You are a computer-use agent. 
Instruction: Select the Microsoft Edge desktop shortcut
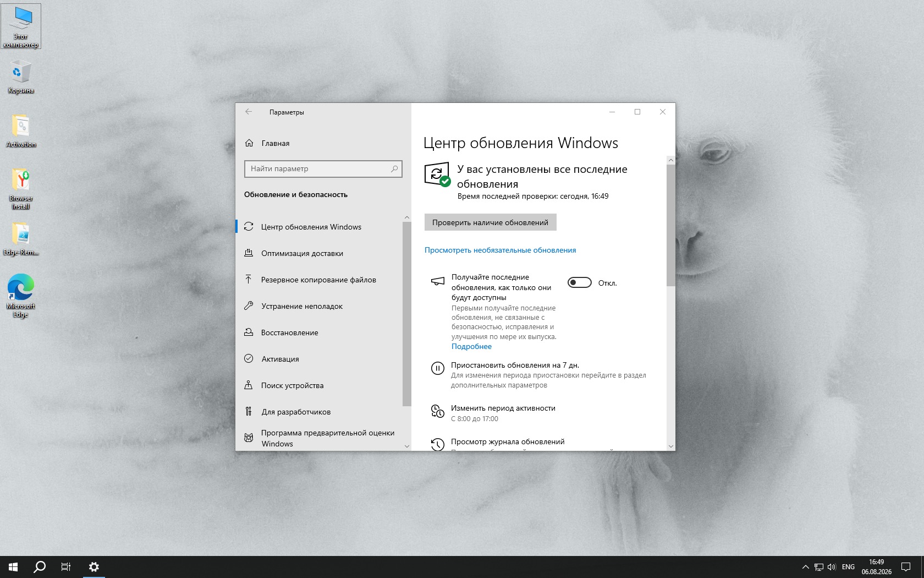coord(21,296)
